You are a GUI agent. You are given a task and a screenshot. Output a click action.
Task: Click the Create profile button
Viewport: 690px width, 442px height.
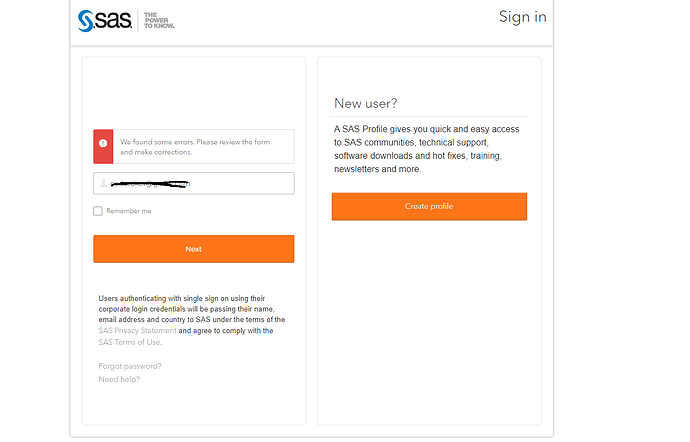429,206
